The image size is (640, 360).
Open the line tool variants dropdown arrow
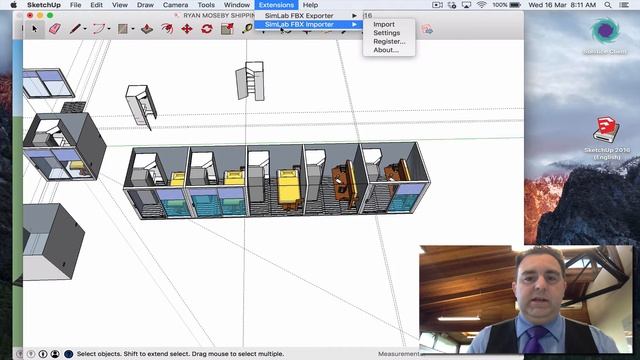pos(85,29)
